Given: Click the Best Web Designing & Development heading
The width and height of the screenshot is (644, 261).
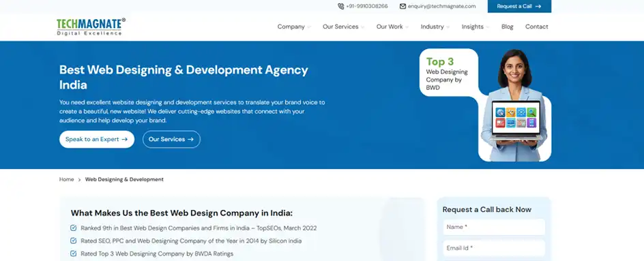Looking at the screenshot, I should coord(184,77).
